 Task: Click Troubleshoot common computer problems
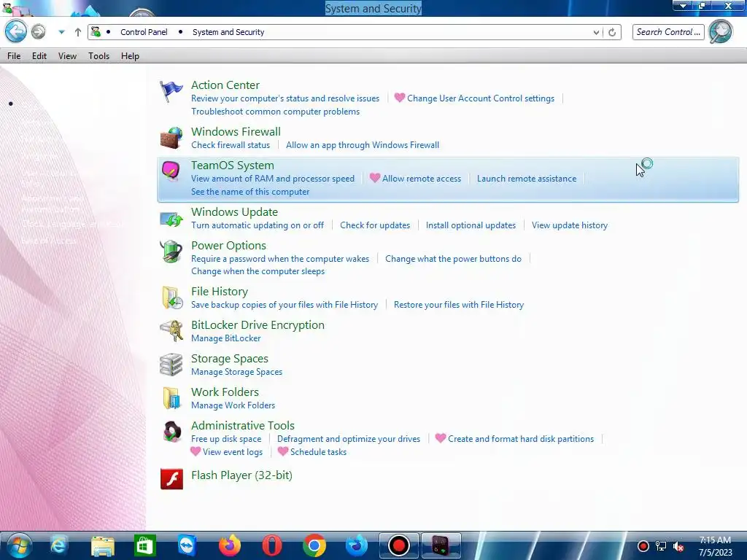coord(275,112)
